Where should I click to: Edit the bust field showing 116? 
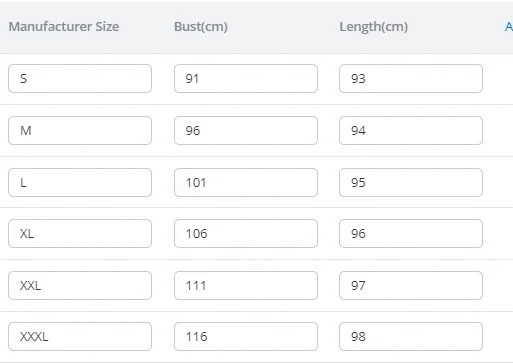click(246, 337)
